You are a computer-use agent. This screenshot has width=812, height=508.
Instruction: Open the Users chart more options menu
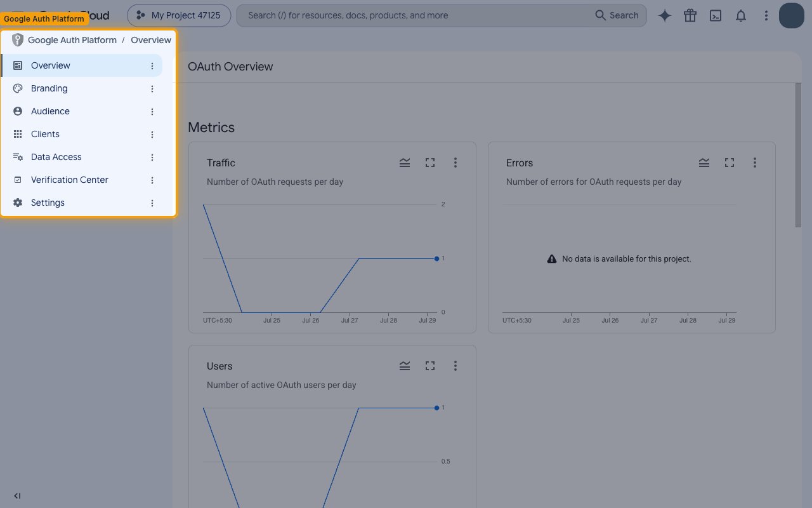455,366
